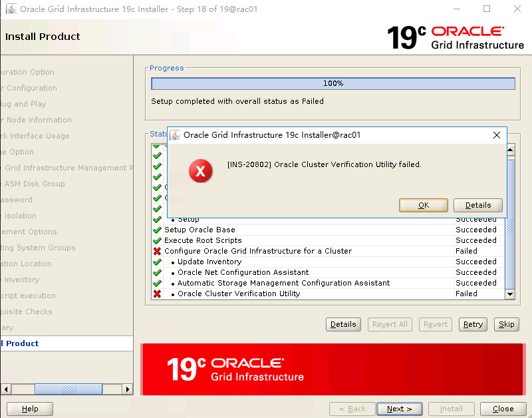
Task: Close the INS-20802 error dialog
Action: 497,135
